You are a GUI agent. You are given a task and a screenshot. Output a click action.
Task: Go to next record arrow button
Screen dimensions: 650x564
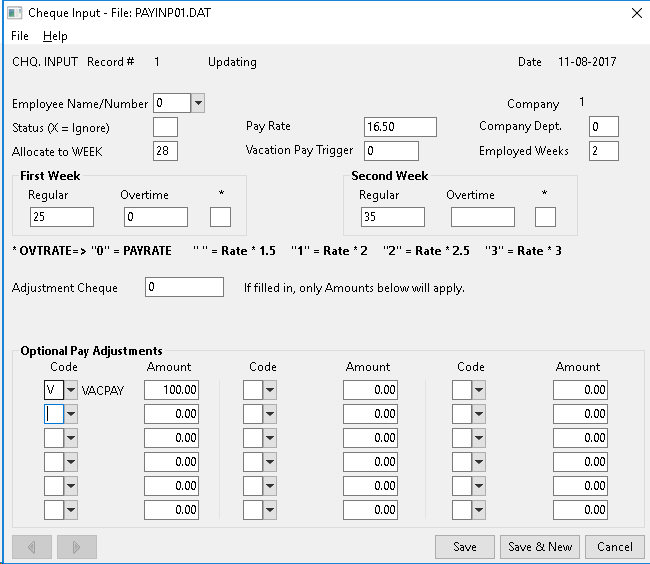(77, 547)
